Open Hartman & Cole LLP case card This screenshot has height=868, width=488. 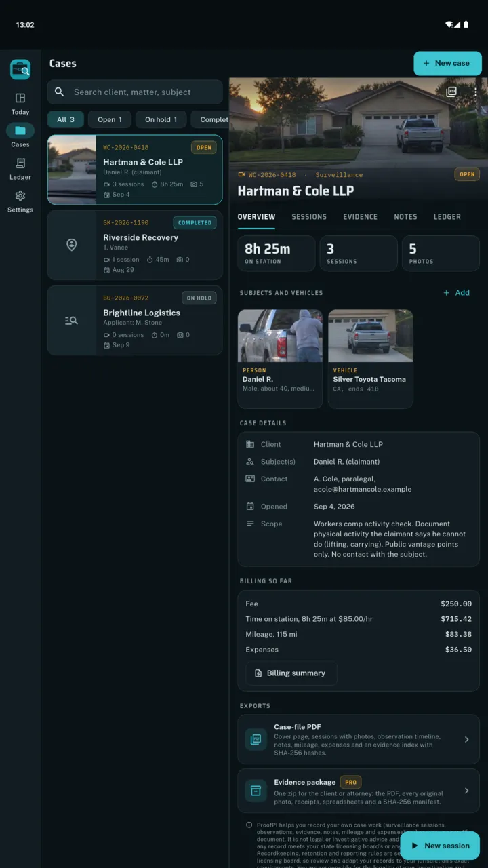point(135,170)
